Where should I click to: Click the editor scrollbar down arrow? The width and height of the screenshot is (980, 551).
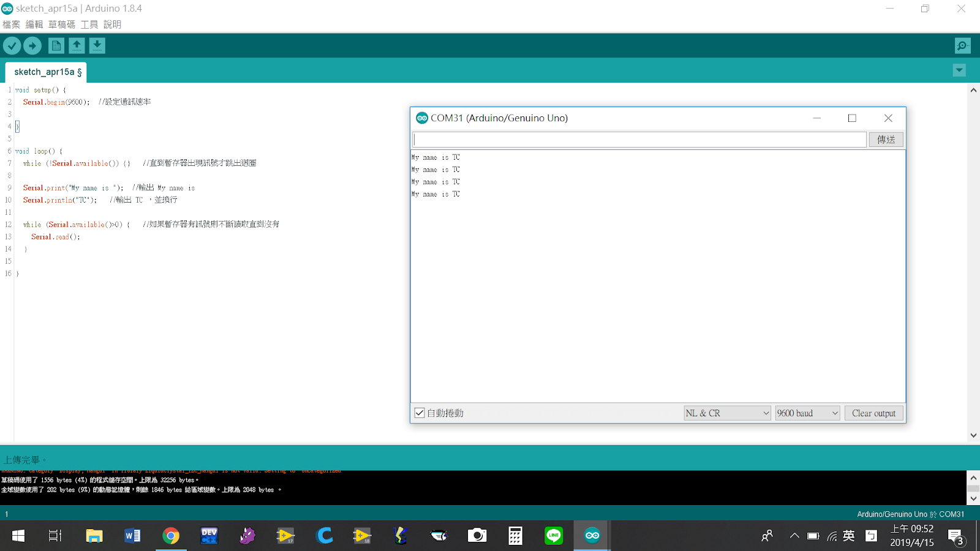(973, 435)
